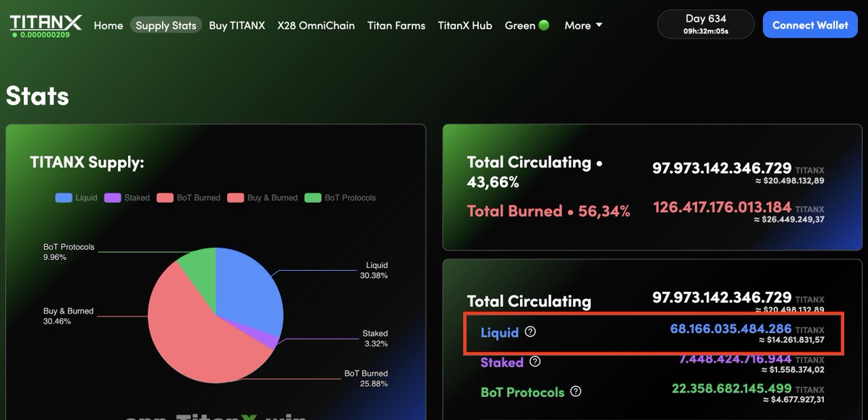Screen dimensions: 868x420
Task: Click the TITANX logo
Action: coord(46,21)
